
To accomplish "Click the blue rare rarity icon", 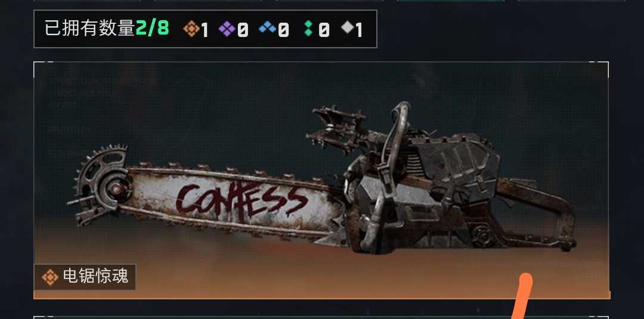I will (x=267, y=28).
